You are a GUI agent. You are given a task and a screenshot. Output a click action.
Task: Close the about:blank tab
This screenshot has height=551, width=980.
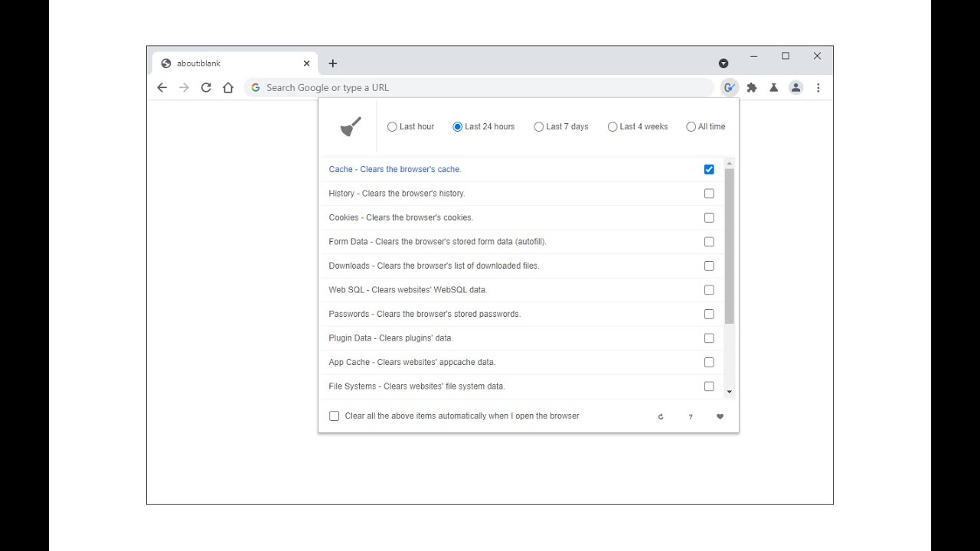[306, 64]
